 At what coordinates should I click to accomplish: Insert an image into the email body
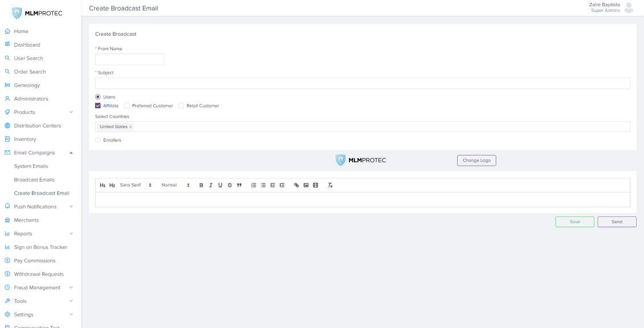[x=306, y=185]
